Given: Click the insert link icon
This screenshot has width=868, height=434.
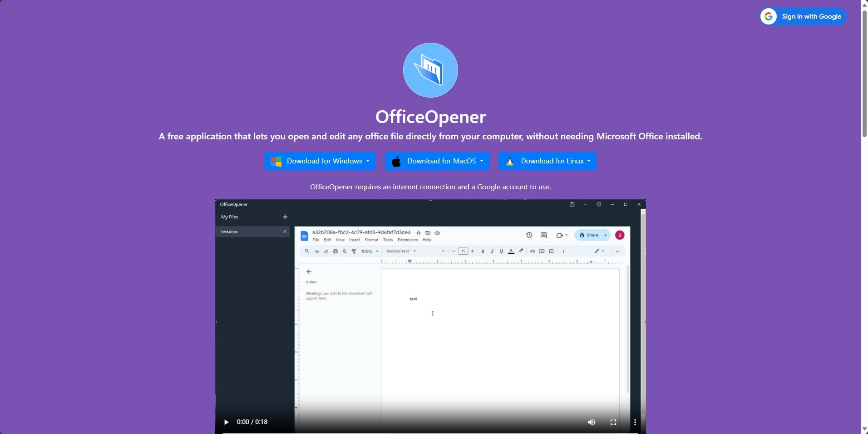Looking at the screenshot, I should [533, 251].
